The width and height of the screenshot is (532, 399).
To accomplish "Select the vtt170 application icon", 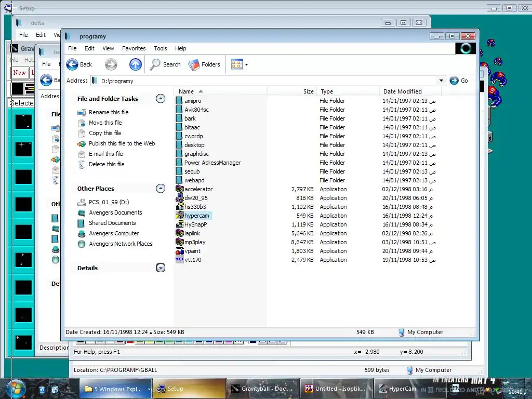I will pos(179,260).
